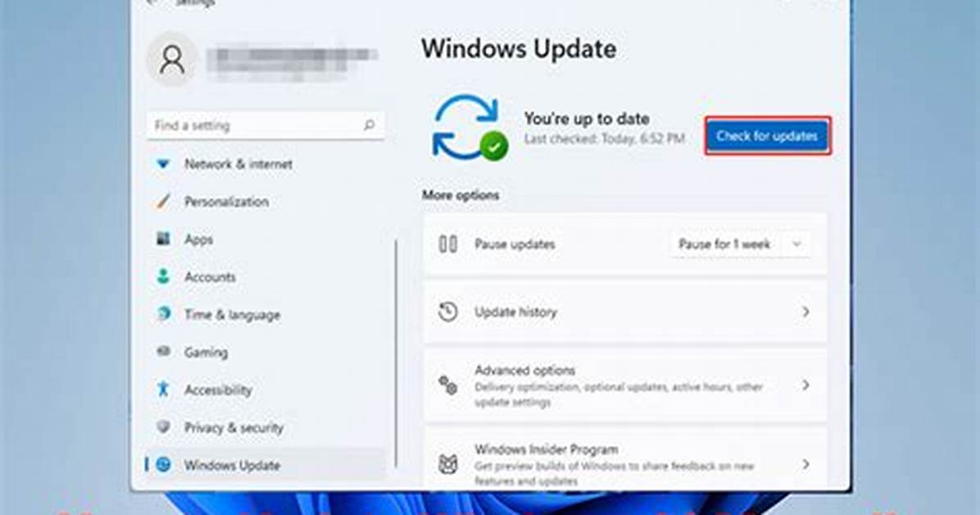This screenshot has height=515, width=980.
Task: Click the Gaming controller icon
Action: tap(163, 352)
